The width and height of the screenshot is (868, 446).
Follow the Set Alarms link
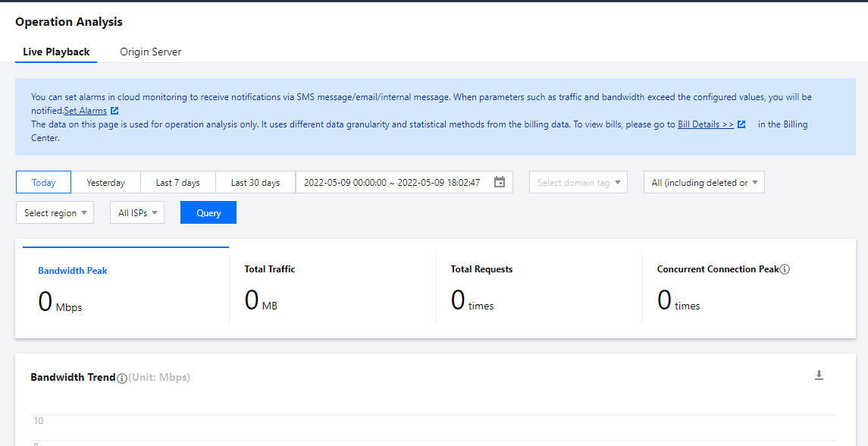85,111
